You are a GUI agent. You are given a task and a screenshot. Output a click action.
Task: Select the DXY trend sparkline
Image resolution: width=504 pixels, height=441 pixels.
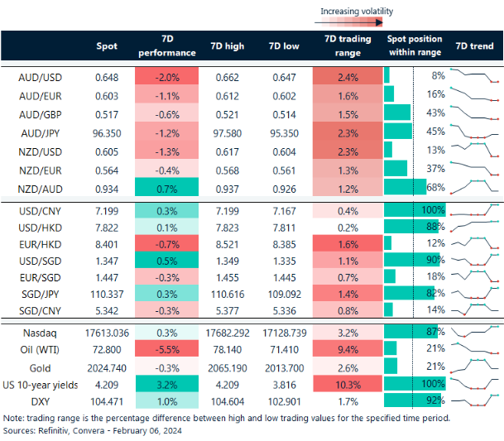tap(474, 400)
